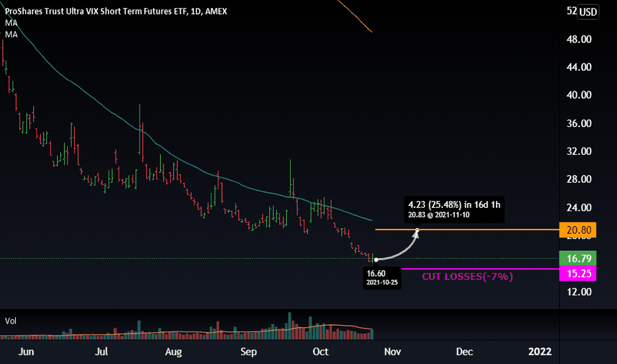Click the 24.00 price axis value
Screen dimensions: 617x364
point(579,208)
